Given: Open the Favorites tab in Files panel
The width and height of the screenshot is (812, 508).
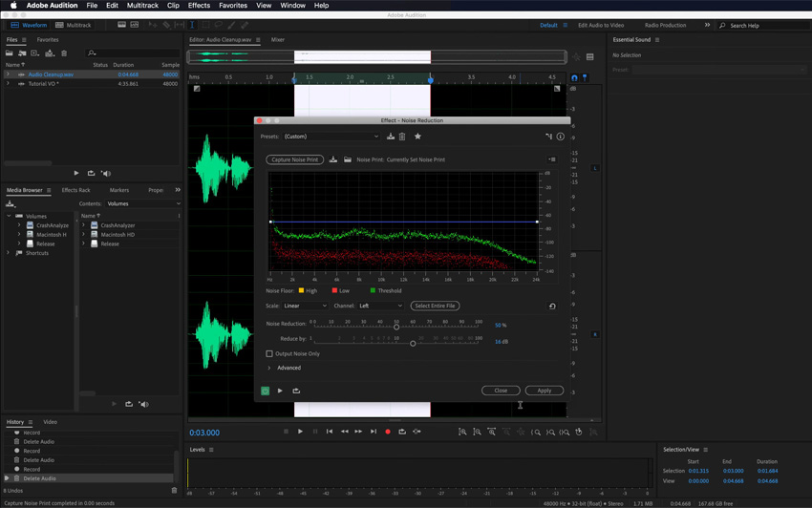Looking at the screenshot, I should point(48,39).
